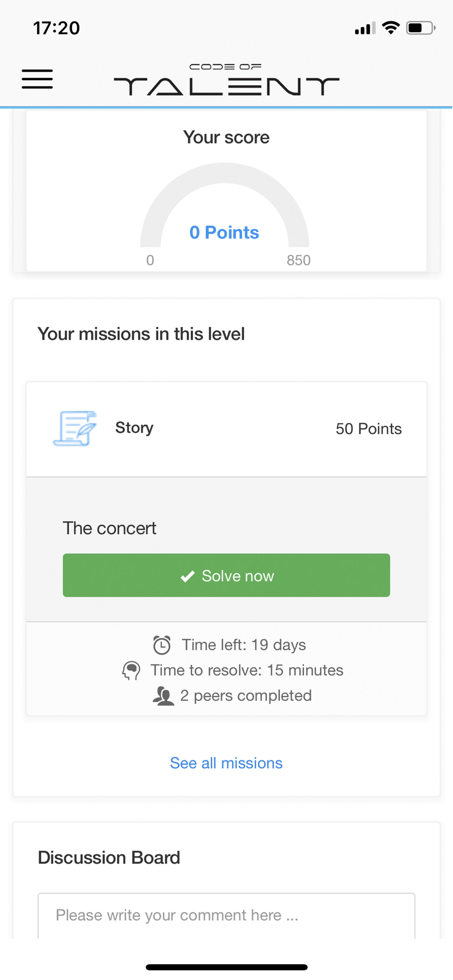The width and height of the screenshot is (453, 980).
Task: Tap the thinking head icon
Action: (131, 670)
